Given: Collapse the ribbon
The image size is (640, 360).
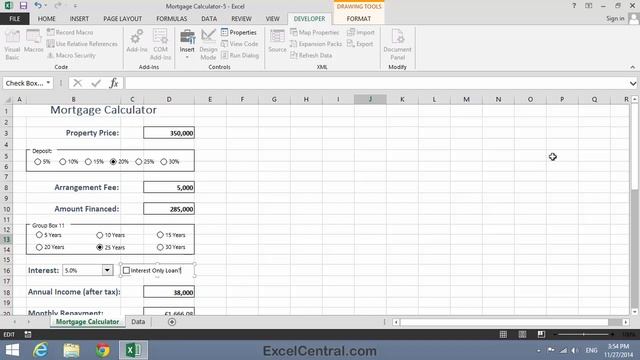Looking at the screenshot, I should point(633,67).
